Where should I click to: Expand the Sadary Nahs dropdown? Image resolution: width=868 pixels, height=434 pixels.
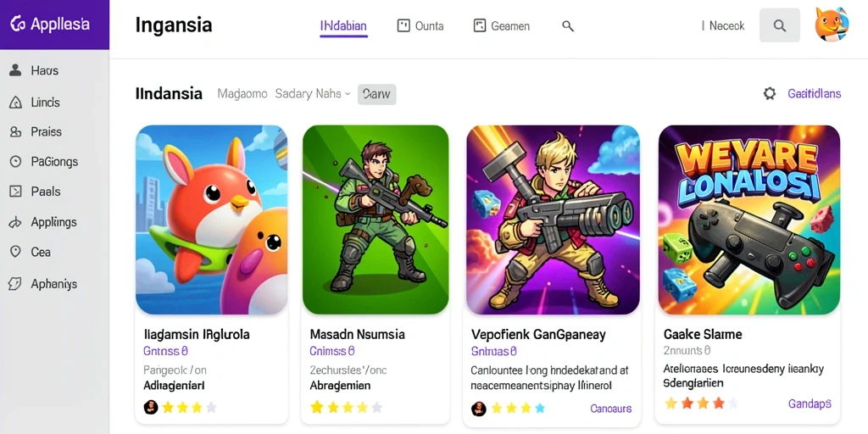click(313, 93)
